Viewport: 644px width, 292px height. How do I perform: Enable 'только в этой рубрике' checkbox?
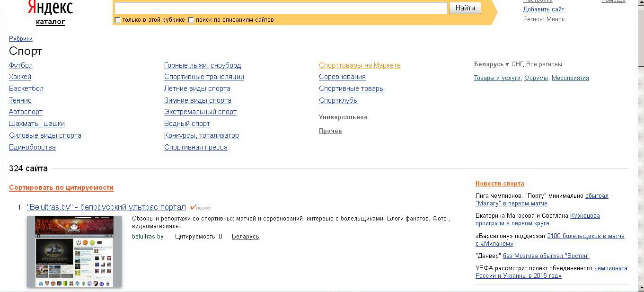[118, 20]
